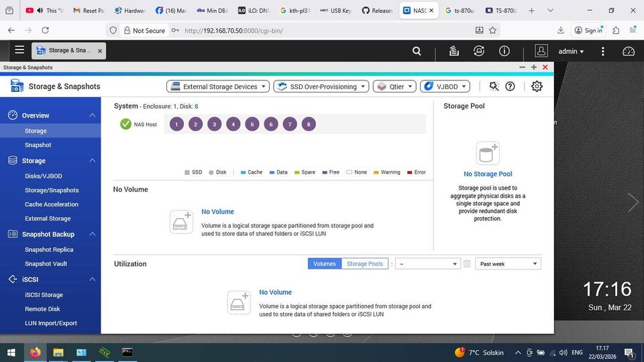This screenshot has width=644, height=362.
Task: Open background tasks stack icon
Action: [x=454, y=51]
